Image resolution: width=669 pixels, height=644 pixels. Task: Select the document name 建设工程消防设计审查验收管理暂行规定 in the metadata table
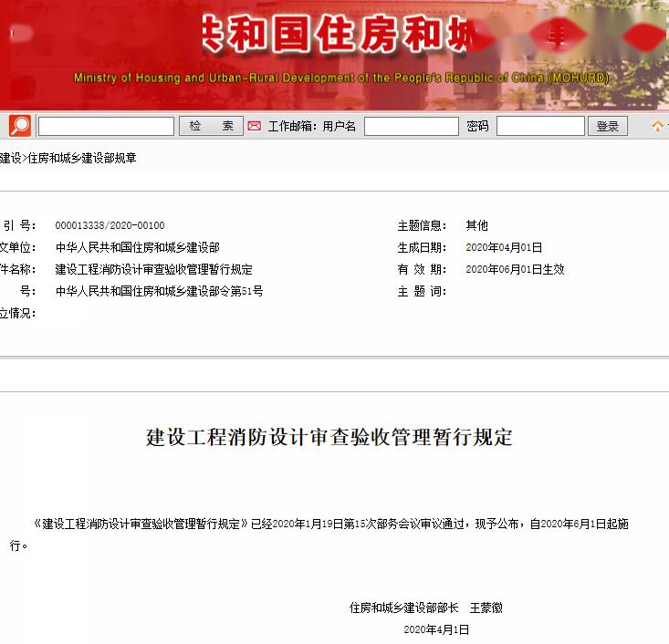click(x=153, y=269)
